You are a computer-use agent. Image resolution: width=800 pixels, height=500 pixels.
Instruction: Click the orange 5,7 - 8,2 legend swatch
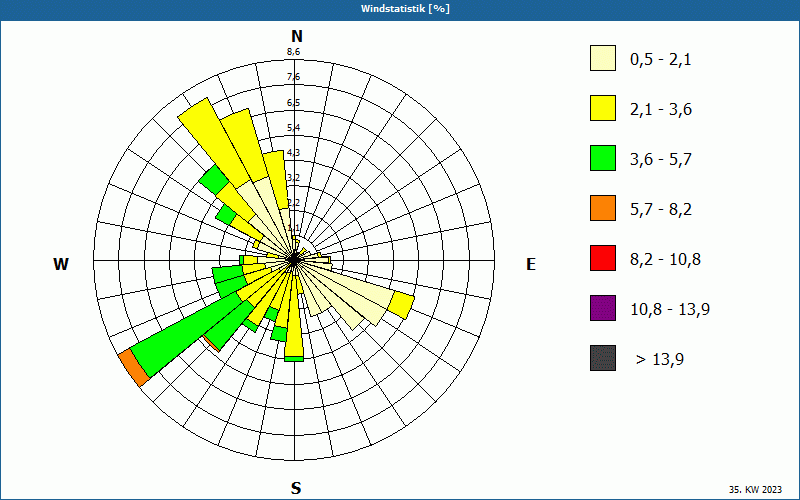coord(603,208)
